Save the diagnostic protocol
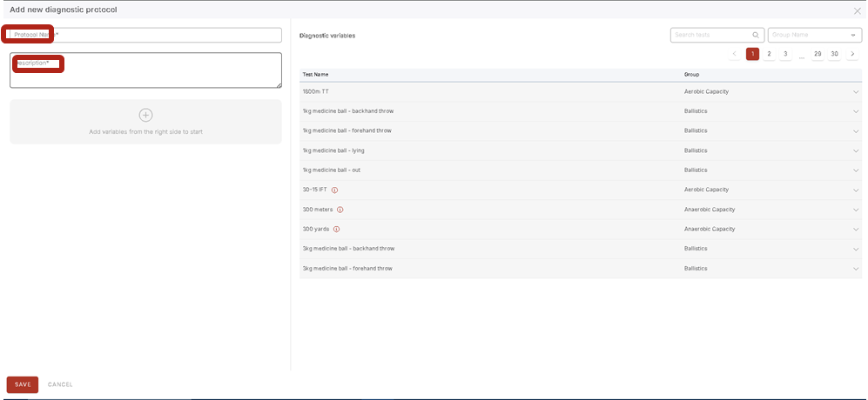The height and width of the screenshot is (400, 868). click(23, 384)
